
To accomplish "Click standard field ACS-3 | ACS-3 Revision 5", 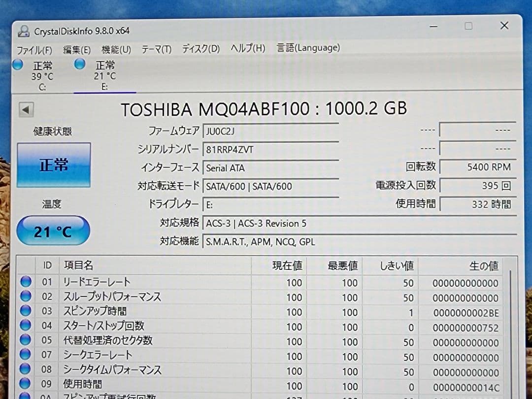I will pyautogui.click(x=359, y=223).
